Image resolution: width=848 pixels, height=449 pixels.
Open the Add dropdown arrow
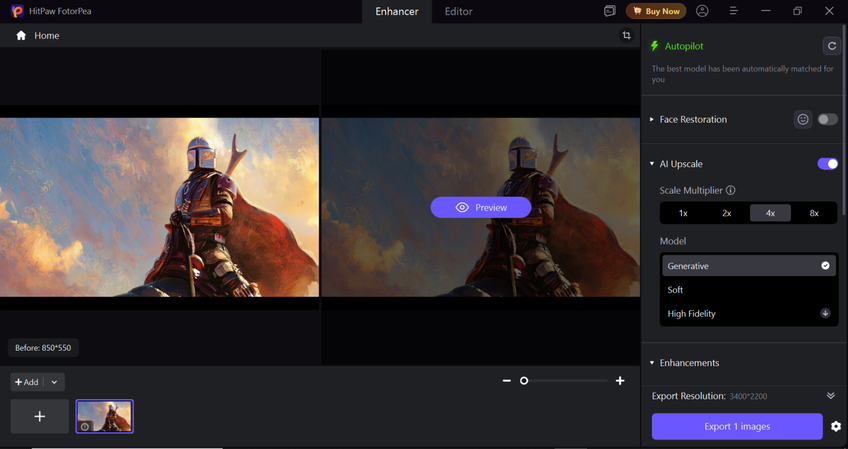54,382
